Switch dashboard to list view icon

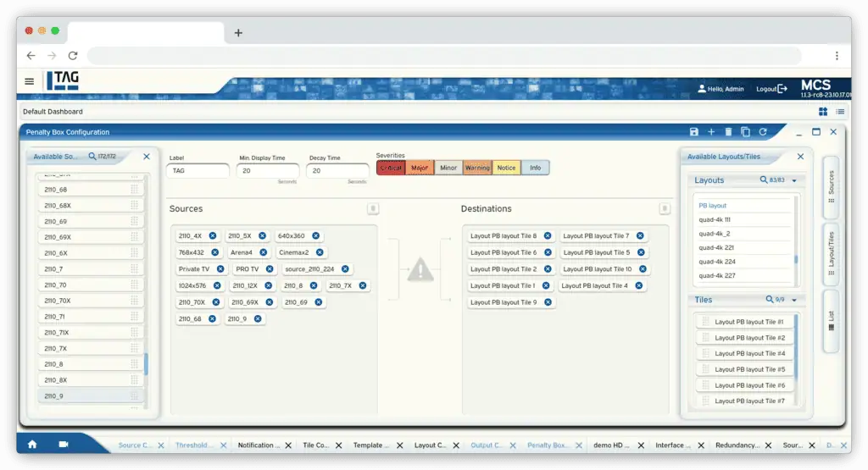pos(840,111)
